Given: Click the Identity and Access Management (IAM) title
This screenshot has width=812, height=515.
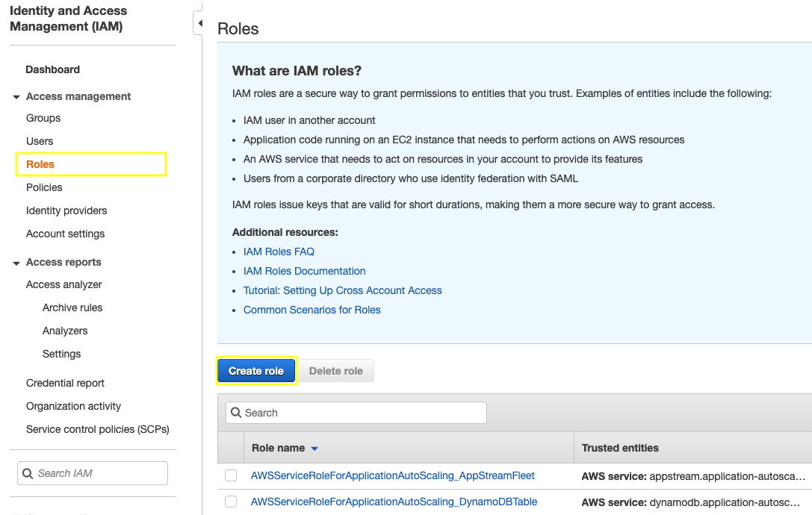Looking at the screenshot, I should pyautogui.click(x=69, y=19).
